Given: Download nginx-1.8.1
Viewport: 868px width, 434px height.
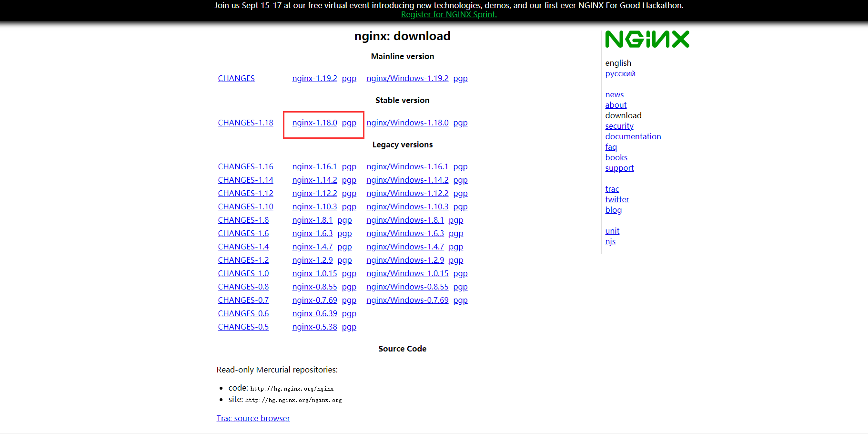Looking at the screenshot, I should pos(313,220).
